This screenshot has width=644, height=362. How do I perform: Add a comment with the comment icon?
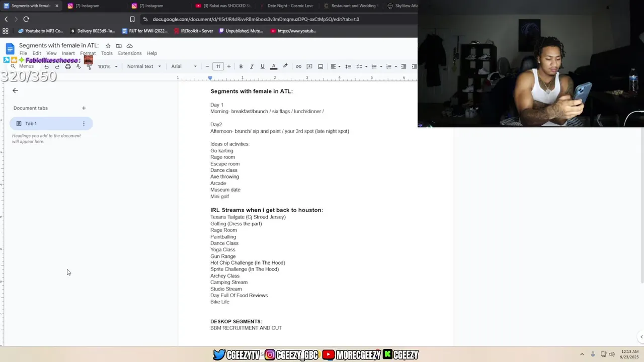[309, 66]
